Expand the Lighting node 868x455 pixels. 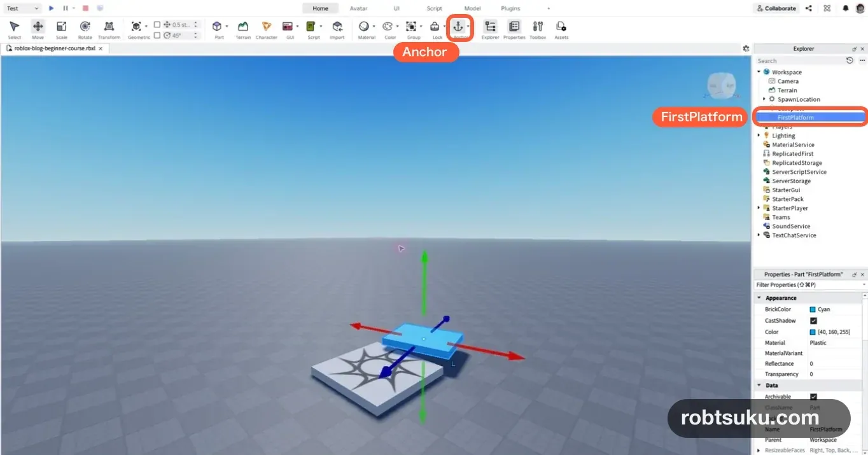759,136
